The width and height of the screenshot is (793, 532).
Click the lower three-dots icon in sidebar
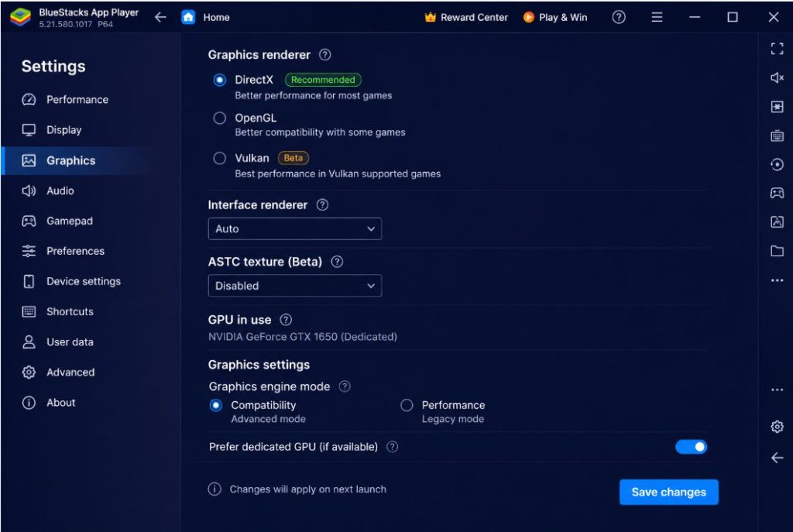[777, 390]
